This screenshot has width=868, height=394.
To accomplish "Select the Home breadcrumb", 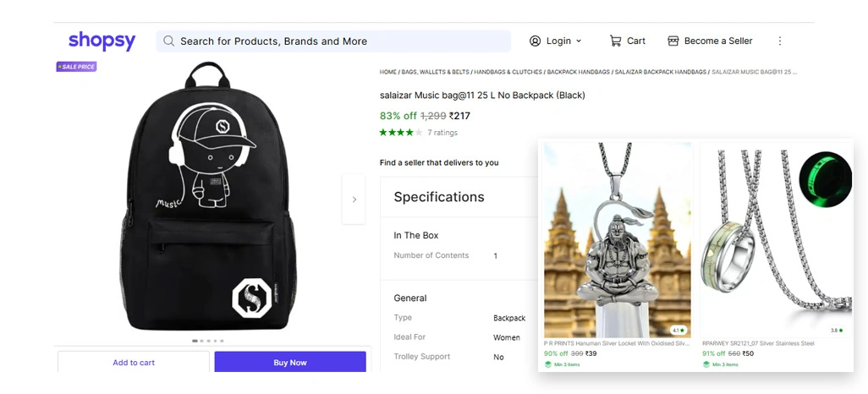I will click(388, 73).
